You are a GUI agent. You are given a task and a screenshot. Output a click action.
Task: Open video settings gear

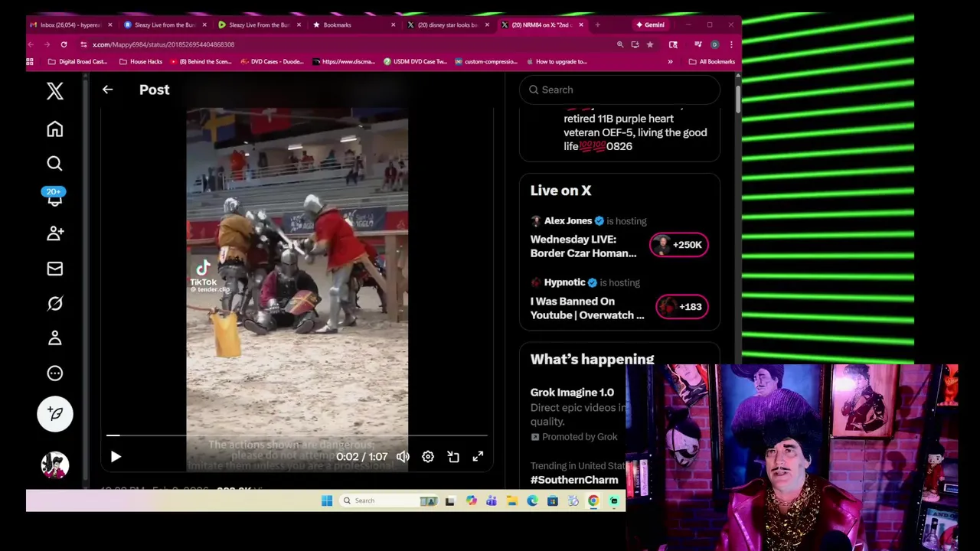click(428, 457)
